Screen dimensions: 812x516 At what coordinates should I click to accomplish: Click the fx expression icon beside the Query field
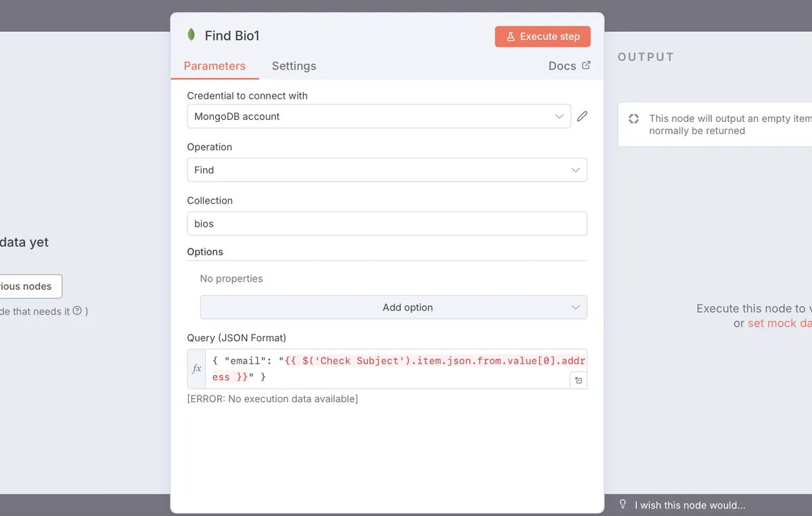coord(196,368)
